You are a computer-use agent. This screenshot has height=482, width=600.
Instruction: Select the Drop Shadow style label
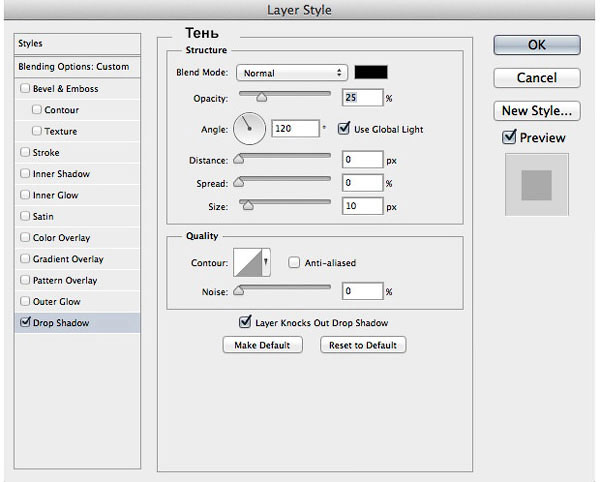(x=61, y=323)
